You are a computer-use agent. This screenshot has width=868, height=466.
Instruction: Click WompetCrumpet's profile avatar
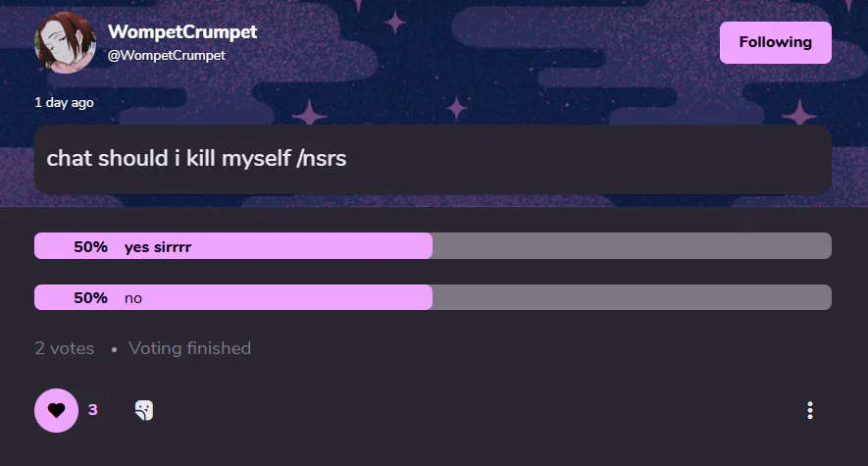coord(65,42)
